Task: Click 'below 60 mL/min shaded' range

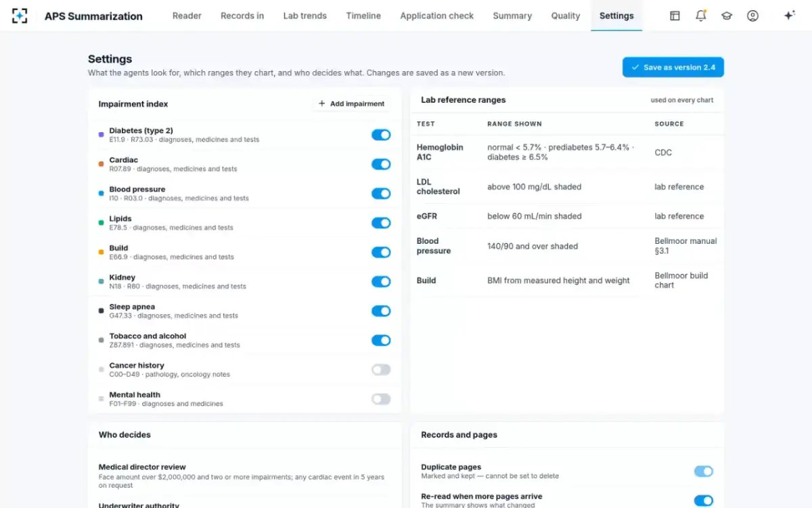Action: [x=535, y=216]
